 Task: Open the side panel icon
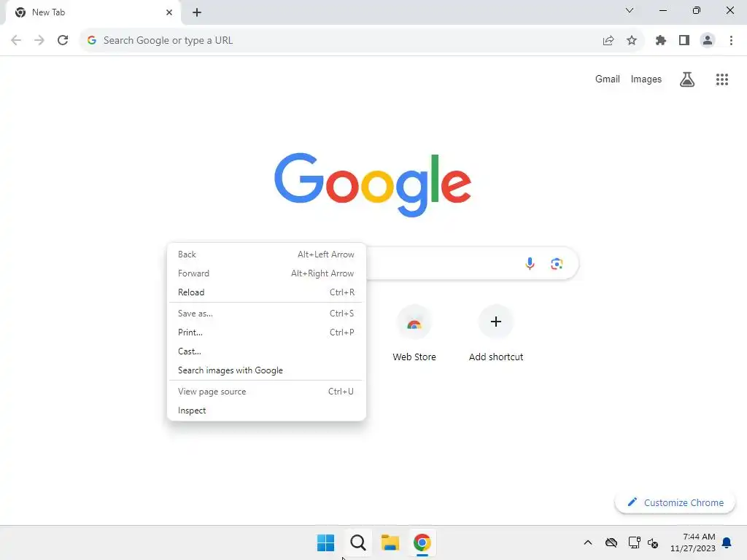tap(684, 41)
